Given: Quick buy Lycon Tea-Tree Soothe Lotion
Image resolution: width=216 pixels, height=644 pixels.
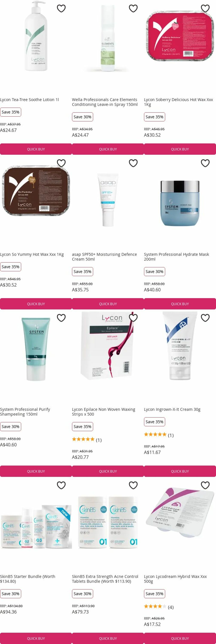Looking at the screenshot, I should pos(36,149).
